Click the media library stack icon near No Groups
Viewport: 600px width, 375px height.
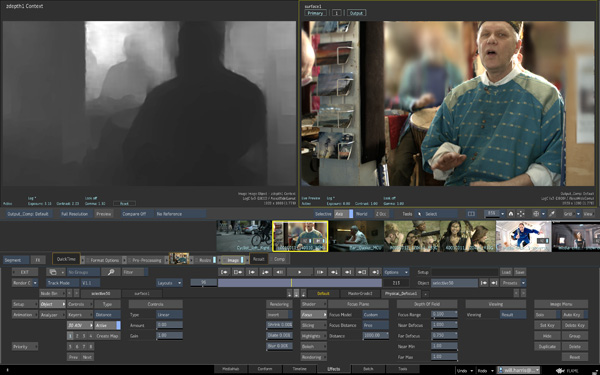pyautogui.click(x=54, y=272)
